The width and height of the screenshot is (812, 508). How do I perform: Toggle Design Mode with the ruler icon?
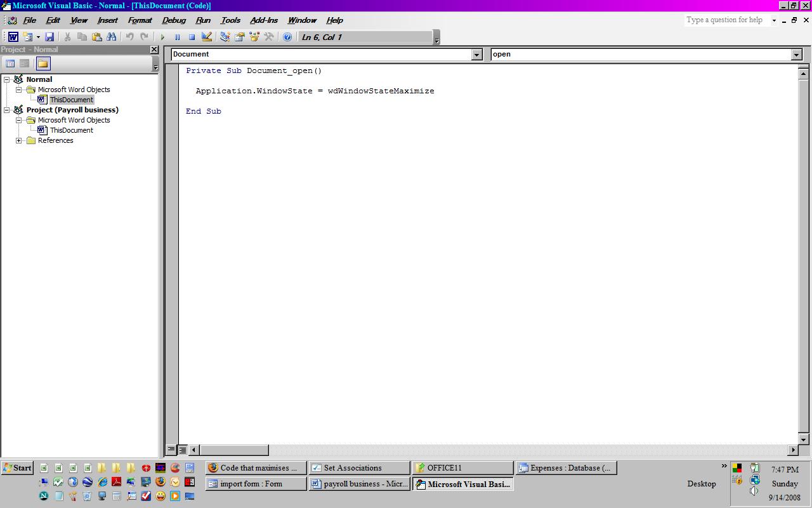click(206, 37)
